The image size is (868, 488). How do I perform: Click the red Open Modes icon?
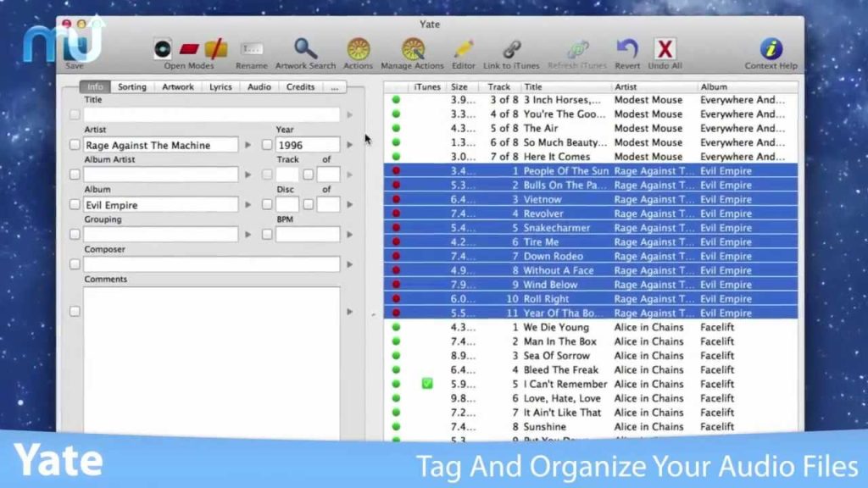coord(189,49)
